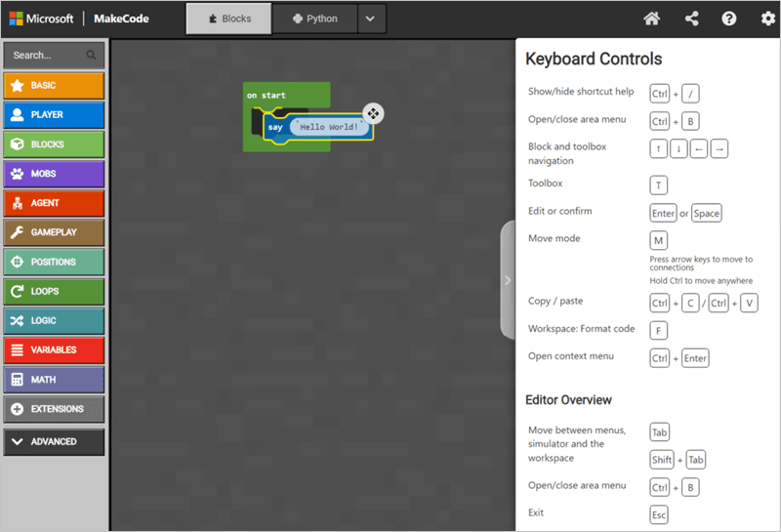
Task: Open the Variables toolbox category
Action: (x=54, y=350)
